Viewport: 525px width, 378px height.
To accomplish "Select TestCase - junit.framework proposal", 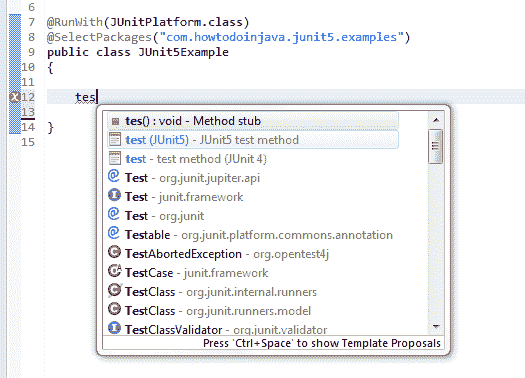I will coord(253,273).
